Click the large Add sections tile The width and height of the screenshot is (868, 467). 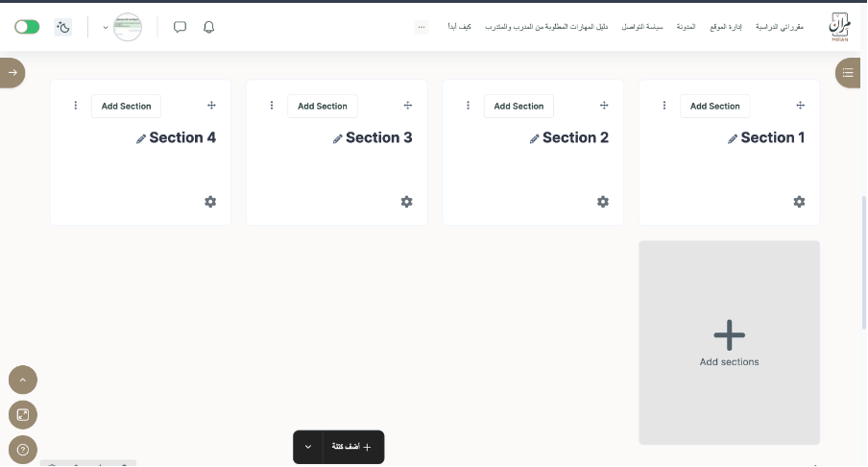729,342
